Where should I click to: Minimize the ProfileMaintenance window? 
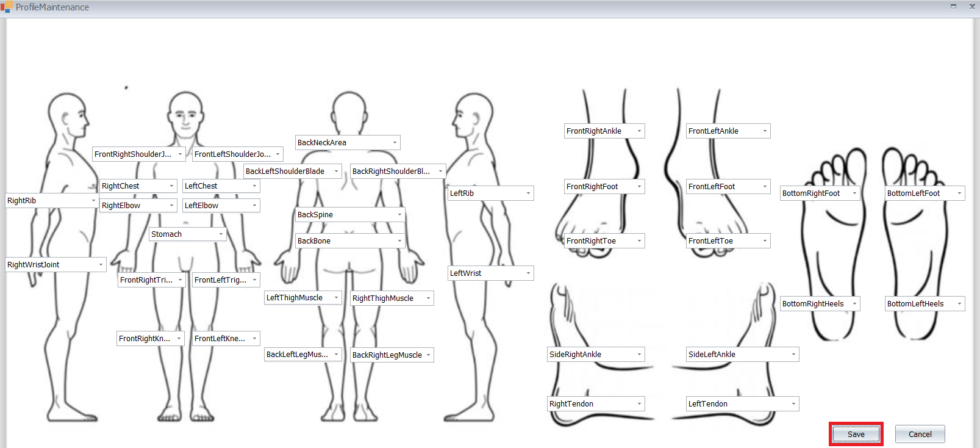pyautogui.click(x=953, y=7)
